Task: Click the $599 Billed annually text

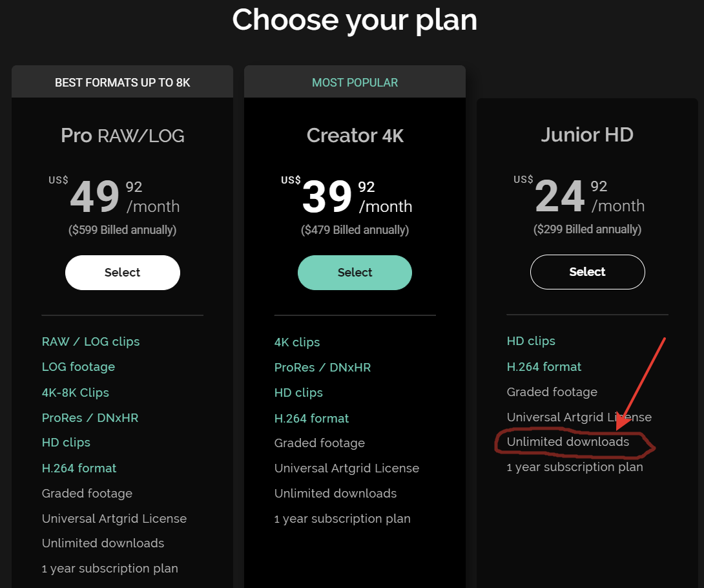Action: pyautogui.click(x=122, y=230)
